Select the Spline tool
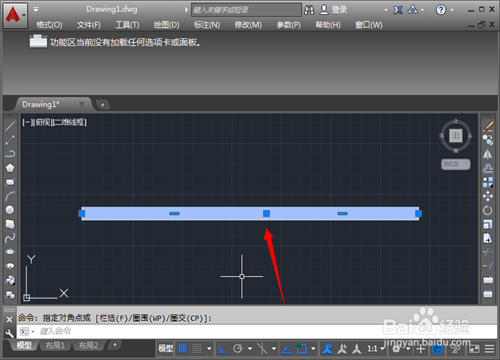500x360 pixels. (10, 238)
